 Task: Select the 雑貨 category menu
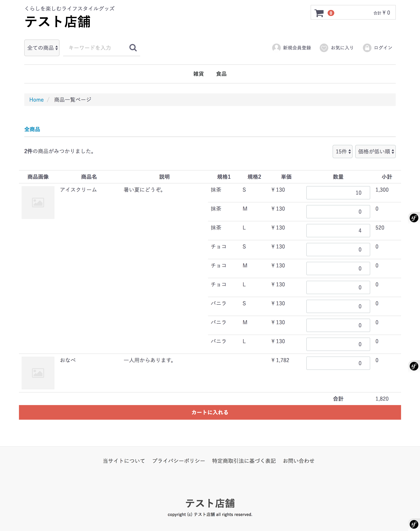tap(198, 74)
